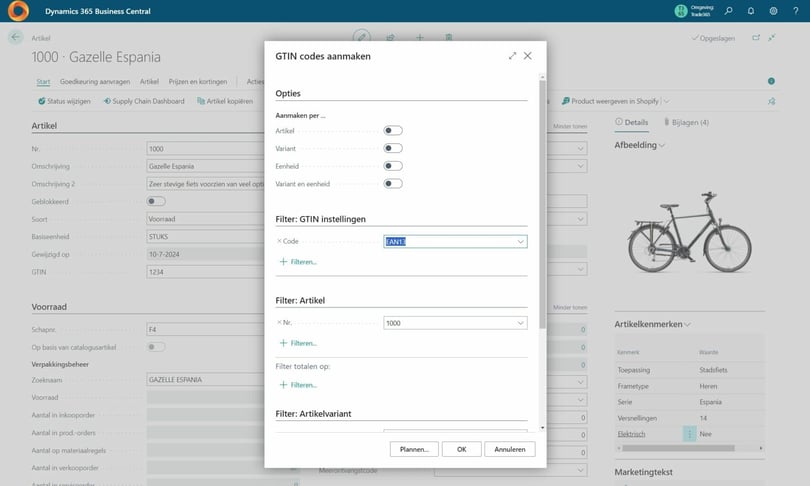Toggle the Geblokkeerd switch
This screenshot has width=810, height=486.
coord(156,201)
